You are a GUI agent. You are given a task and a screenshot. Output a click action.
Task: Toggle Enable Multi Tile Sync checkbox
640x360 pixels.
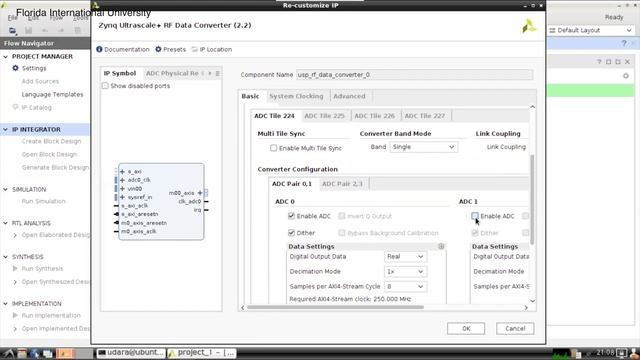click(x=273, y=148)
